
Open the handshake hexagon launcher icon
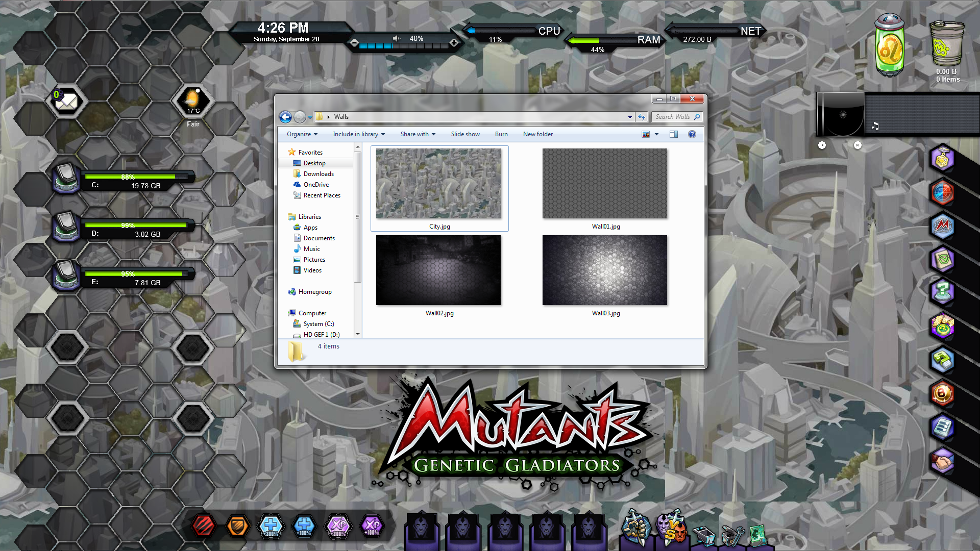click(x=942, y=462)
